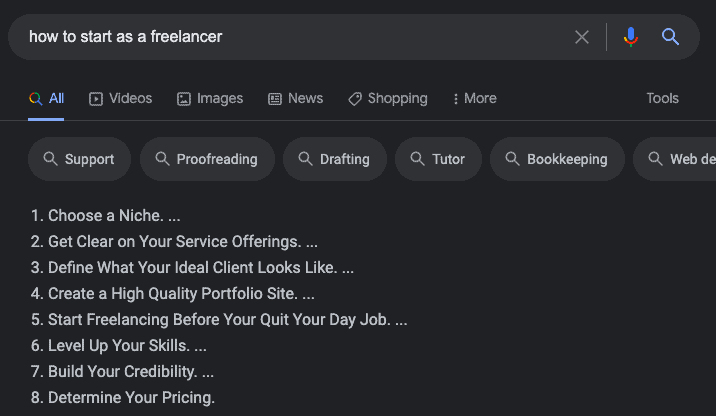Pick the Tutor suggestion chip
This screenshot has height=416, width=716.
(438, 159)
